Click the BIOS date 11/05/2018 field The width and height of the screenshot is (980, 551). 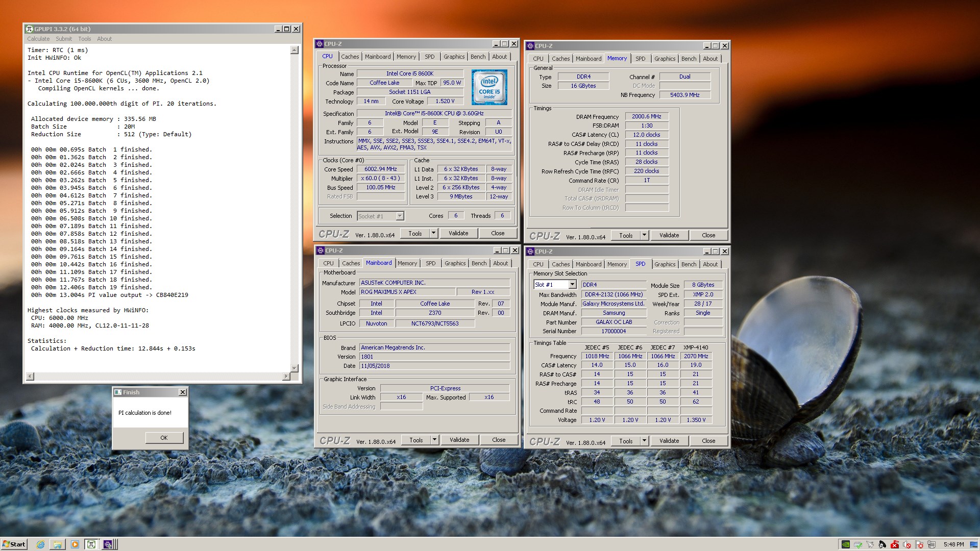click(x=434, y=366)
